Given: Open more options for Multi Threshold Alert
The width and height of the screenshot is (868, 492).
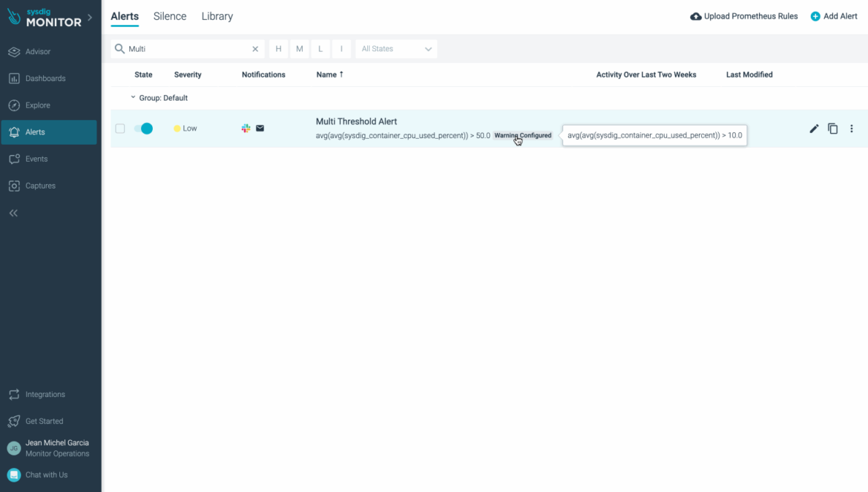Looking at the screenshot, I should 852,128.
